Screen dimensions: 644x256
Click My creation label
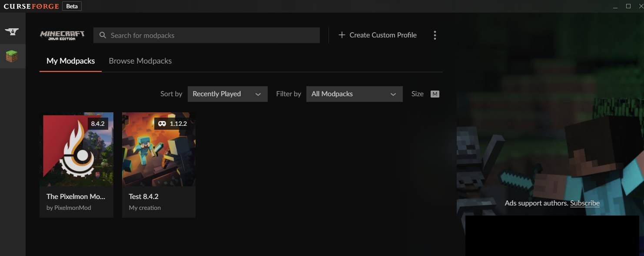[x=145, y=208]
